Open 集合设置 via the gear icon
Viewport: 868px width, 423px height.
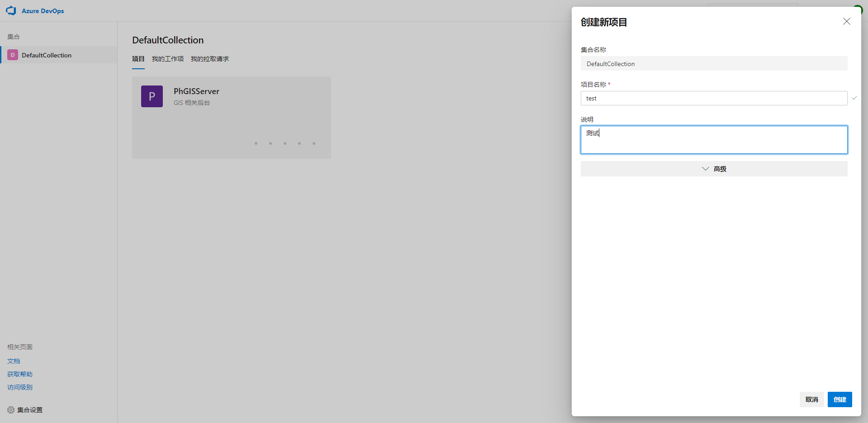pos(11,410)
